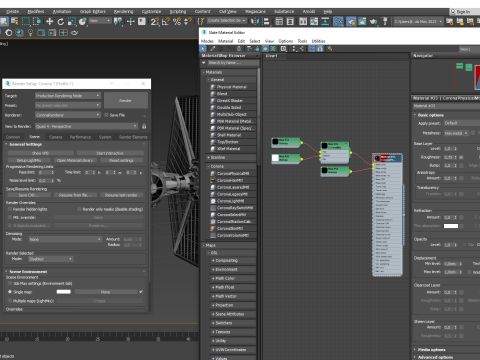Click the Render Production teapot icon

click(373, 22)
